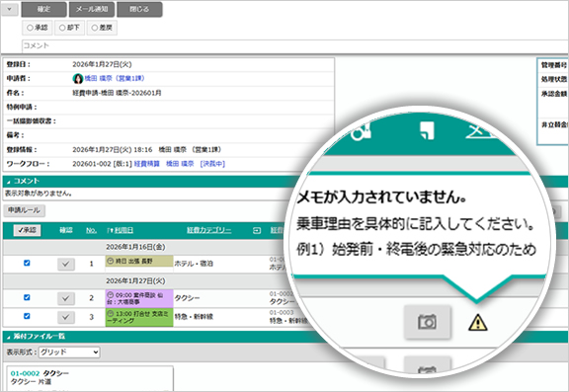Image resolution: width=569 pixels, height=392 pixels.
Task: Open the 終日 出張 長野 schedule entry
Action: coord(139,261)
